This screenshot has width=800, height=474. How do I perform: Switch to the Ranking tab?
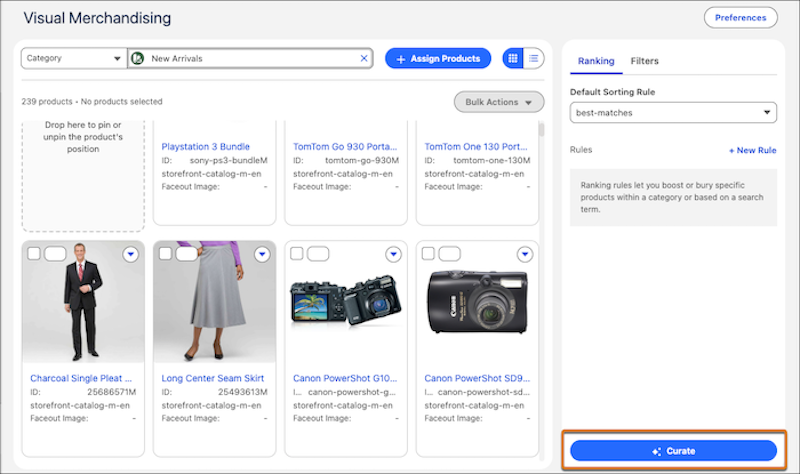596,61
